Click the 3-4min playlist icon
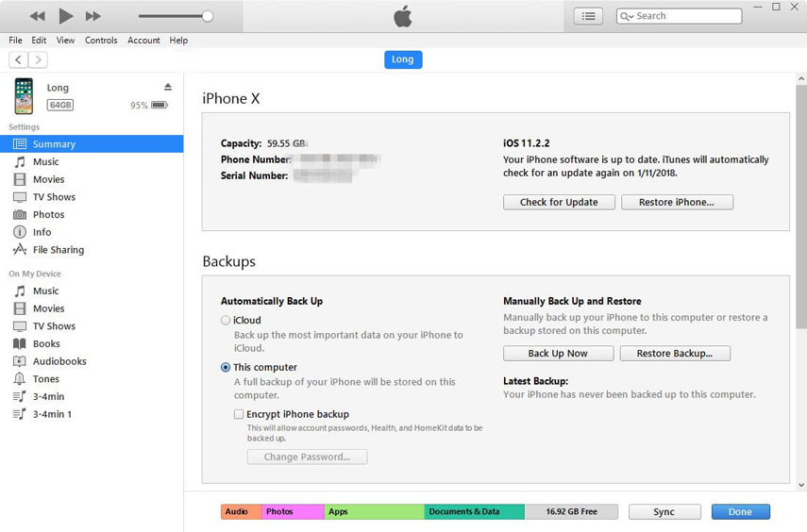The height and width of the screenshot is (532, 807). tap(20, 397)
